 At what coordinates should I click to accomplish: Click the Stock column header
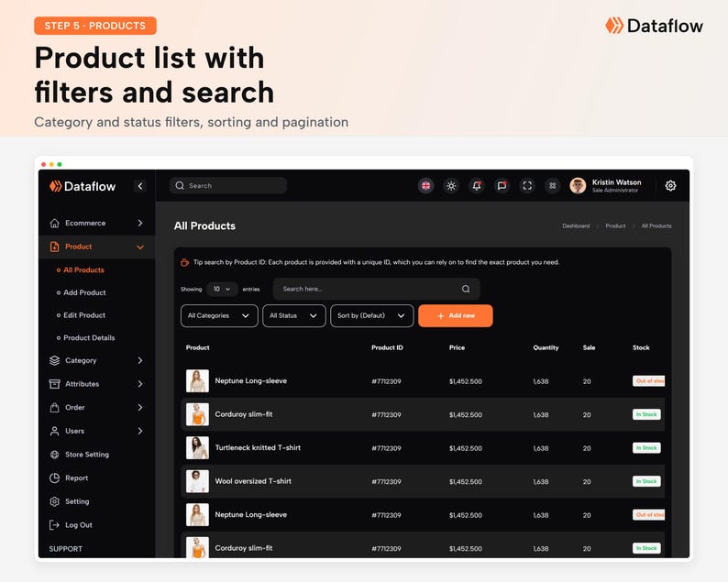point(641,347)
